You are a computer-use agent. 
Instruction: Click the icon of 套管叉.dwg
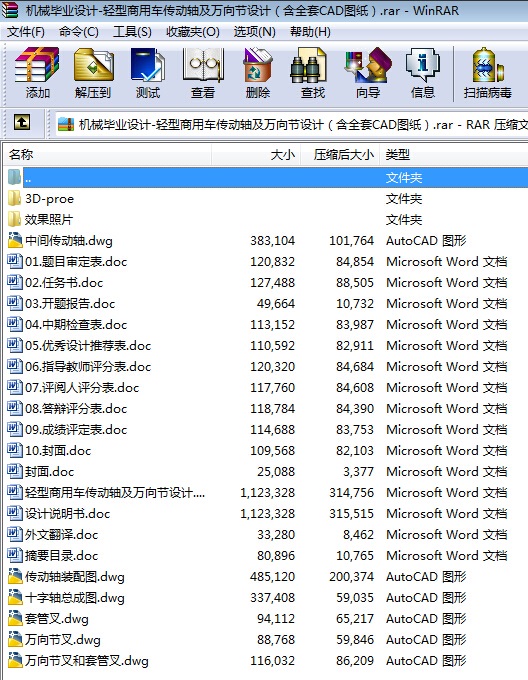click(x=15, y=618)
